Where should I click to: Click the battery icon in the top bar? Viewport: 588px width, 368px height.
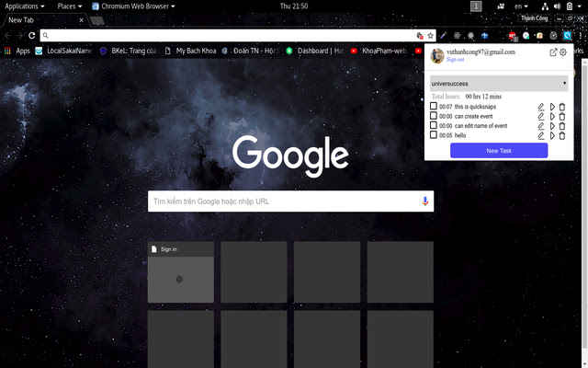pyautogui.click(x=570, y=6)
